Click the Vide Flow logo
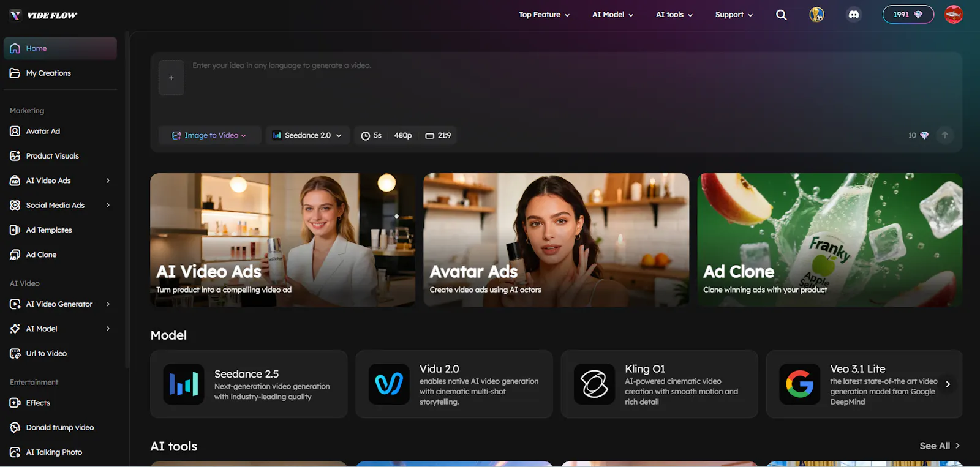980x467 pixels. pyautogui.click(x=43, y=15)
